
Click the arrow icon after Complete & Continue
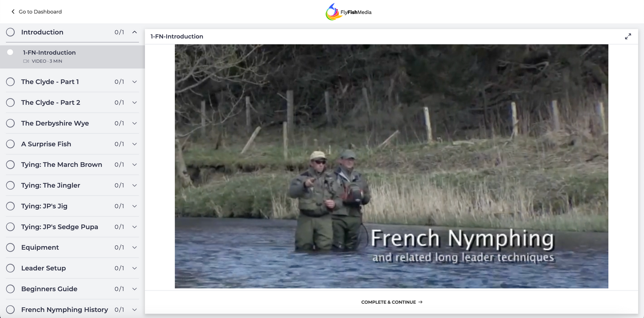point(420,302)
